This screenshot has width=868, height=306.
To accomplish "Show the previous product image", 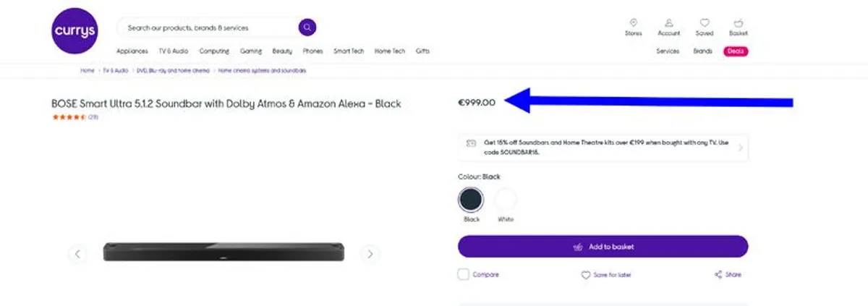I will [78, 253].
